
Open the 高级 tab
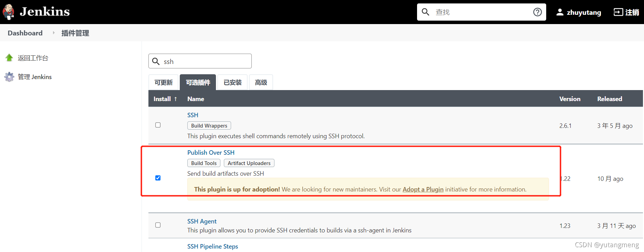[261, 82]
